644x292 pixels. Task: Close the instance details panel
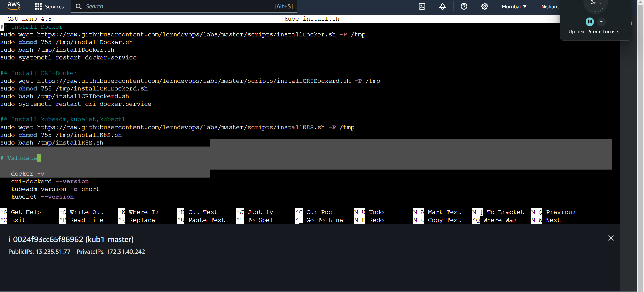611,238
